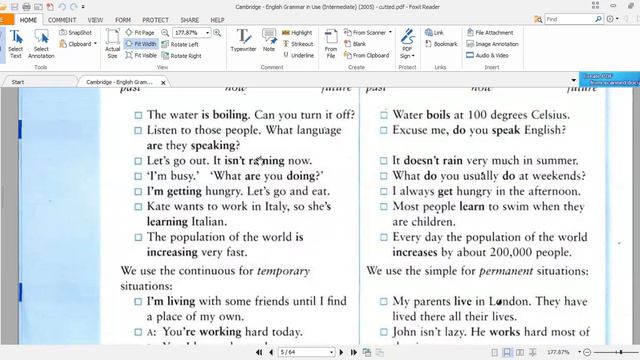Rotate Left the page view
The width and height of the screenshot is (640, 360).
tap(180, 44)
